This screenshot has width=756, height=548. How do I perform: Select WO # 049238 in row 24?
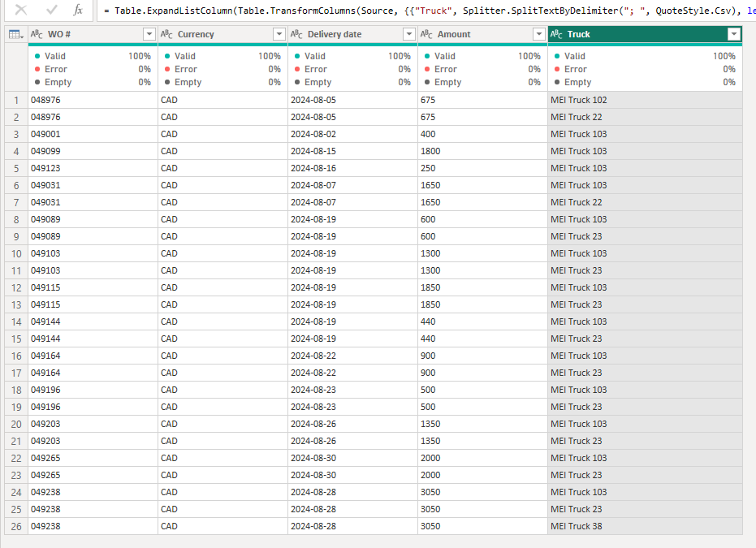(x=93, y=492)
